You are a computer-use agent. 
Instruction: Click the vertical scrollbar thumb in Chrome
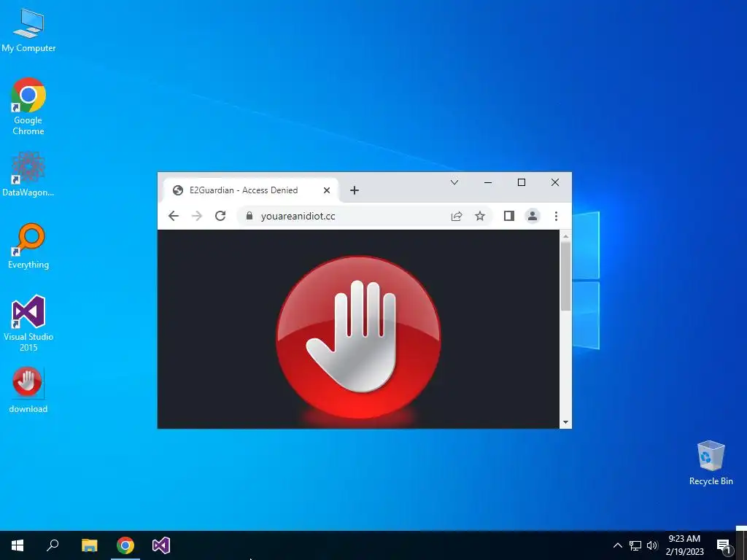[565, 276]
